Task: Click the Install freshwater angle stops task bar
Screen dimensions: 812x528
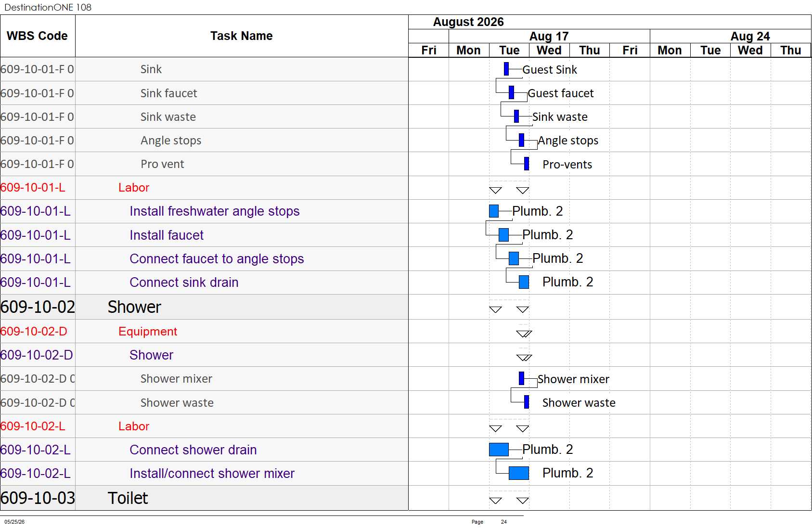Action: click(x=494, y=211)
